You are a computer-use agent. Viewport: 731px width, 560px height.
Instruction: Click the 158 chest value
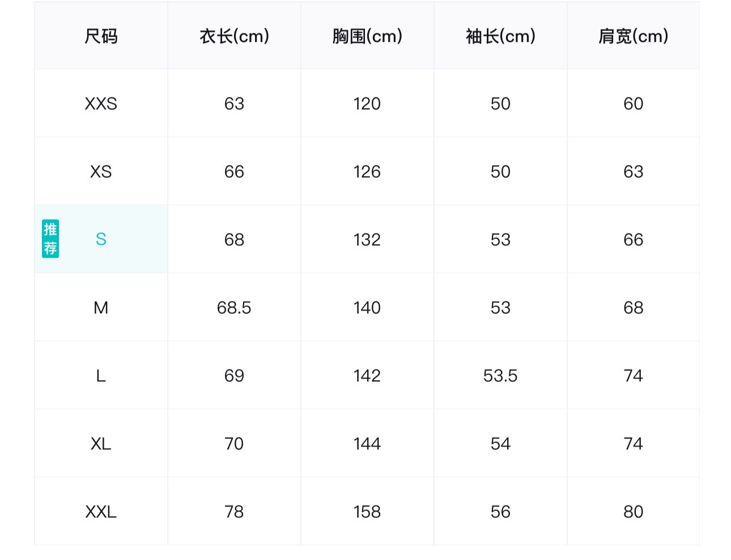tap(367, 512)
